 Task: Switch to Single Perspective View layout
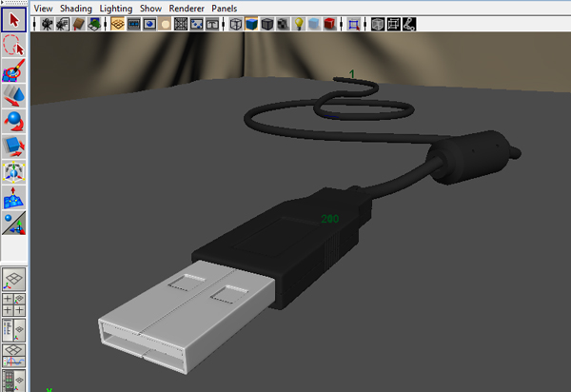point(14,279)
